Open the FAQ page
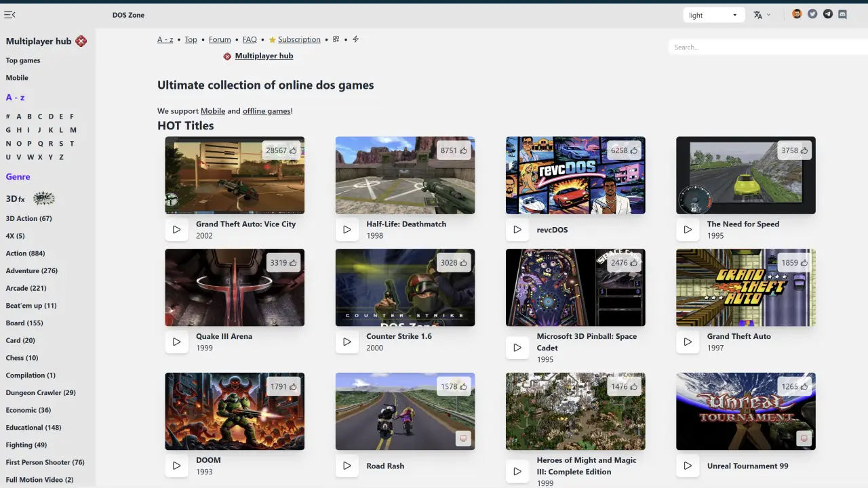 250,39
